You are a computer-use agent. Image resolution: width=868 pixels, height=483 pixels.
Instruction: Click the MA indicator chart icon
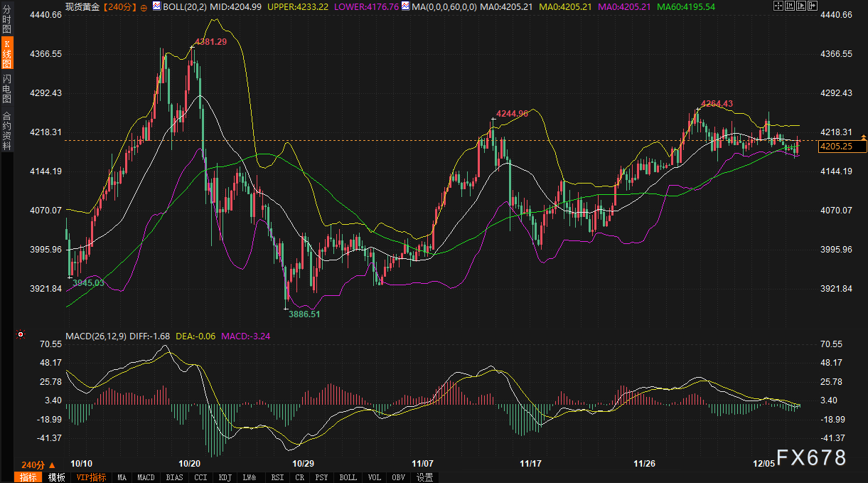tap(405, 6)
